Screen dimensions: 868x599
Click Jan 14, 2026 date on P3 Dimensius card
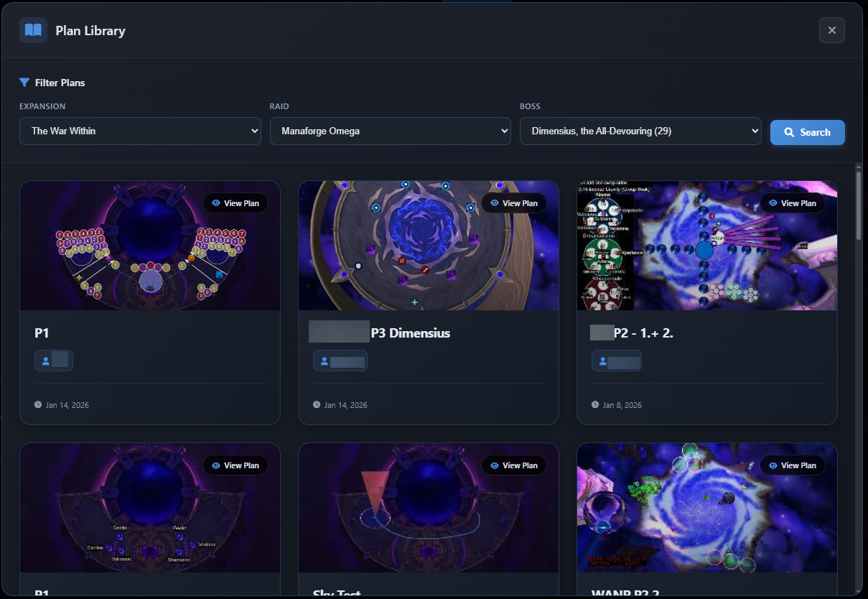click(345, 405)
